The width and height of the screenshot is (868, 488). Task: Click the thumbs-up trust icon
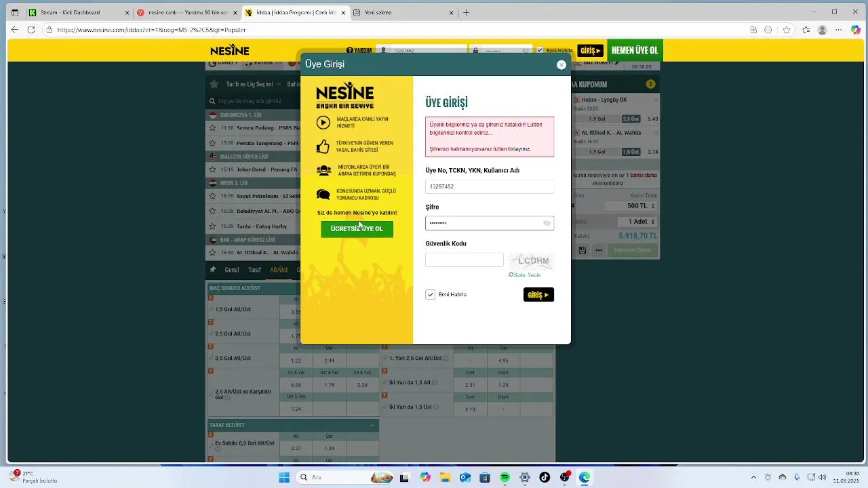point(323,146)
